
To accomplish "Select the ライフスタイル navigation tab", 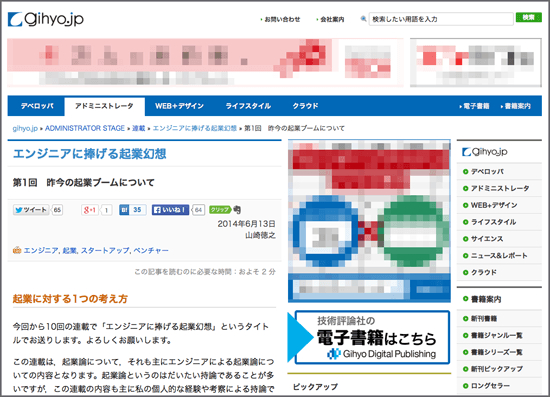I will 248,106.
